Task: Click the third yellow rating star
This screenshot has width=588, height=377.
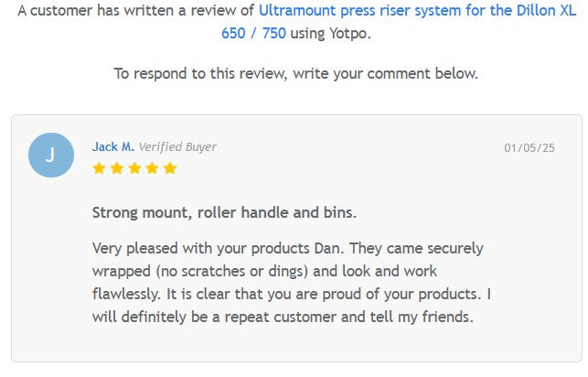Action: 134,168
